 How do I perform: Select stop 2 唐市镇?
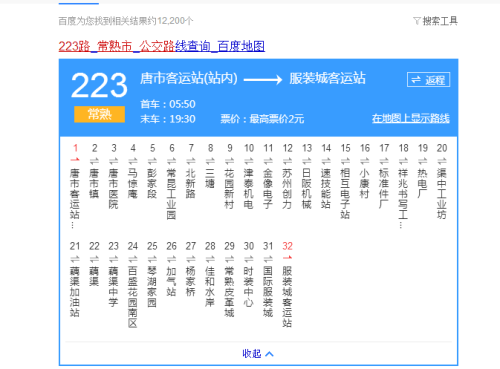pos(94,183)
